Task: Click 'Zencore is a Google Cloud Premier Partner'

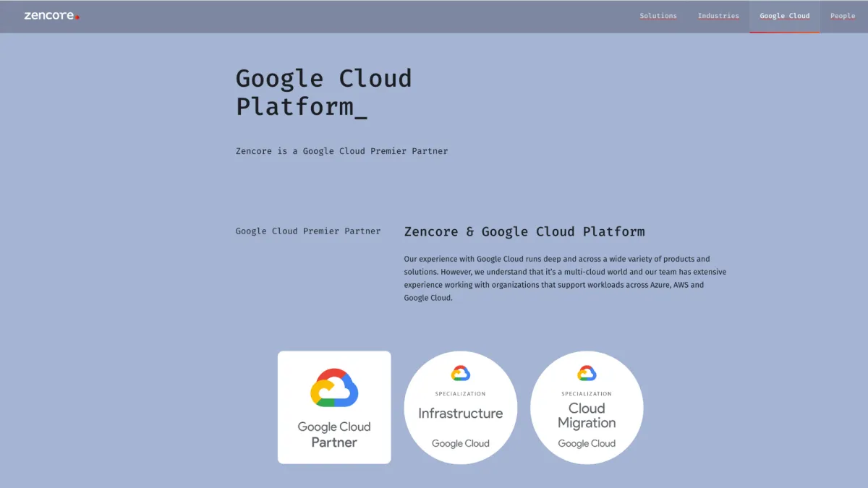Action: [x=342, y=151]
